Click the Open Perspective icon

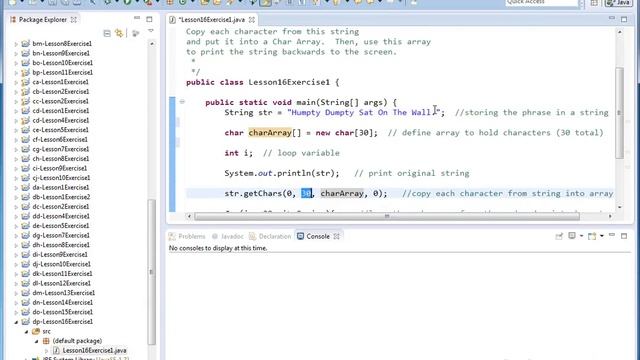[594, 3]
